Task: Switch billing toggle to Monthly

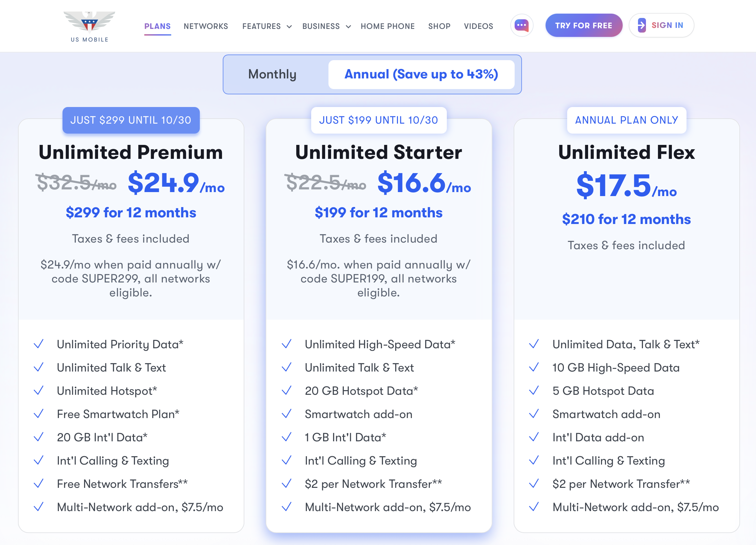Action: click(272, 74)
